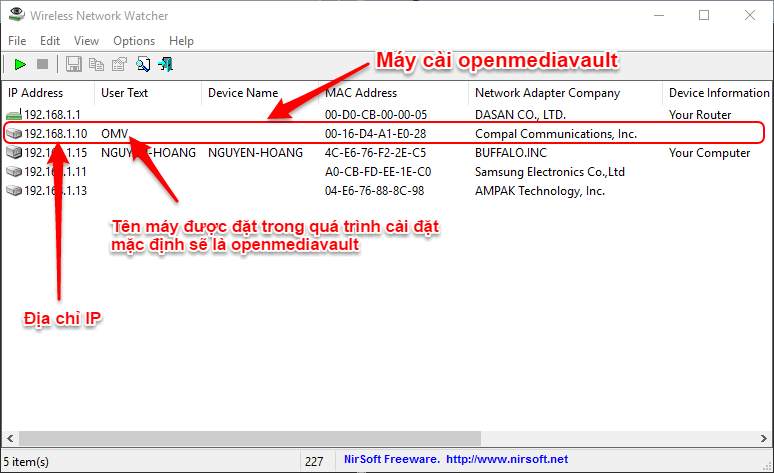This screenshot has height=473, width=774.
Task: Click the right arrow of horizontal scrollbar
Action: coord(764,438)
